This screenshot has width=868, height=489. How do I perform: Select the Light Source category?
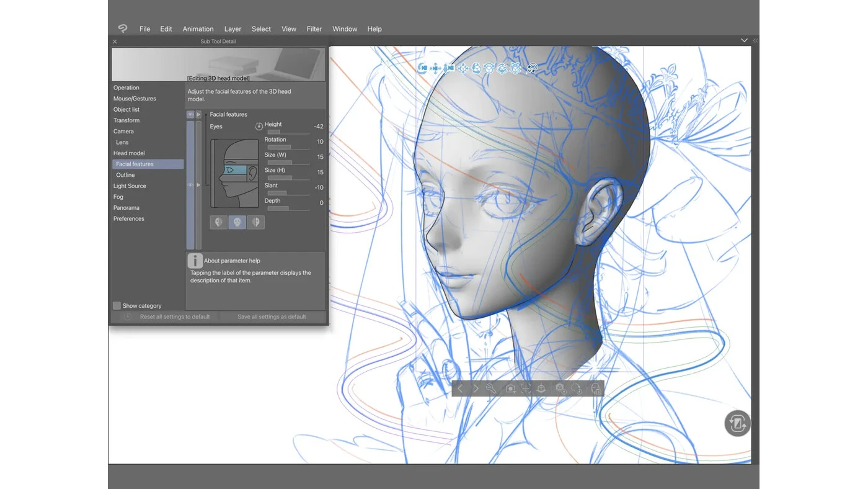tap(130, 186)
